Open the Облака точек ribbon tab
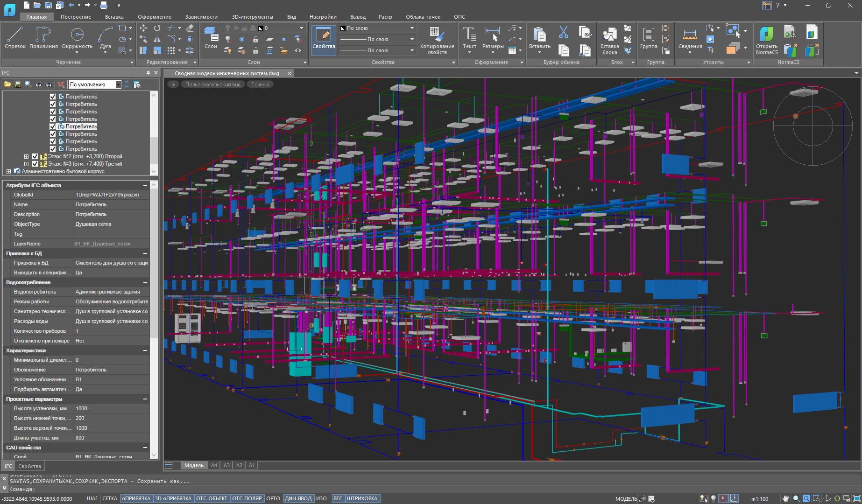This screenshot has height=504, width=862. tap(423, 17)
